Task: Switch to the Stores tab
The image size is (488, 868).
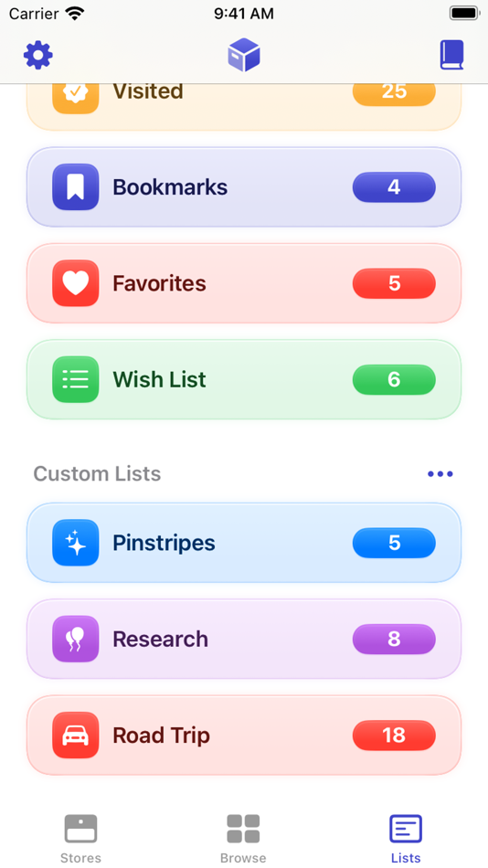Action: click(80, 838)
